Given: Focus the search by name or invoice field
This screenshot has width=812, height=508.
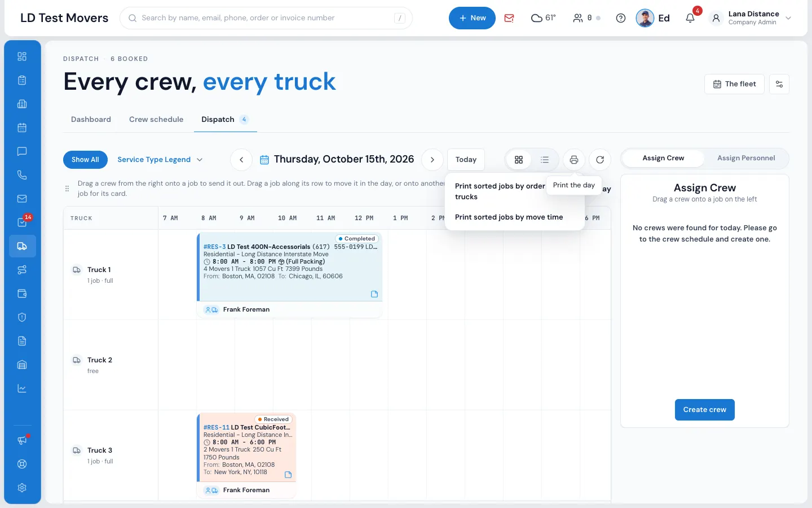Looking at the screenshot, I should (266, 18).
